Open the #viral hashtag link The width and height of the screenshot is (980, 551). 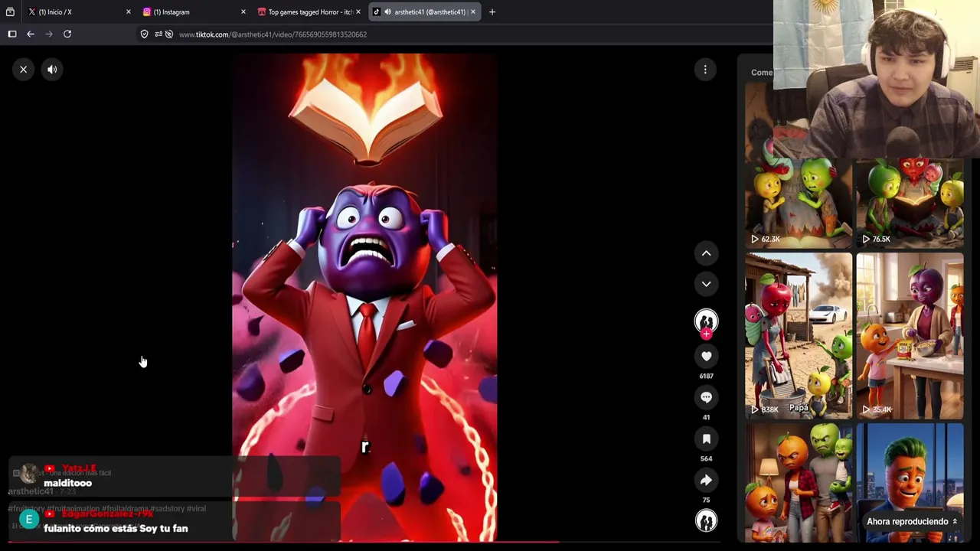[x=196, y=508]
